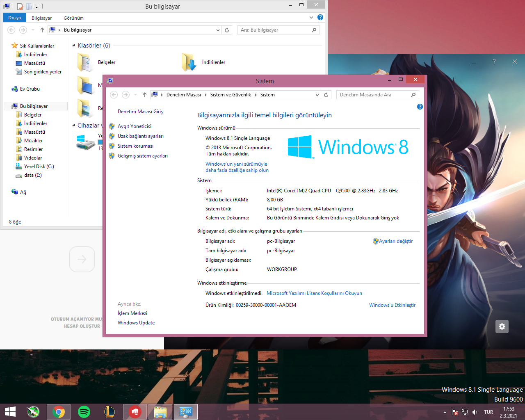This screenshot has width=525, height=420.
Task: Open Windows Update link
Action: coord(136,323)
